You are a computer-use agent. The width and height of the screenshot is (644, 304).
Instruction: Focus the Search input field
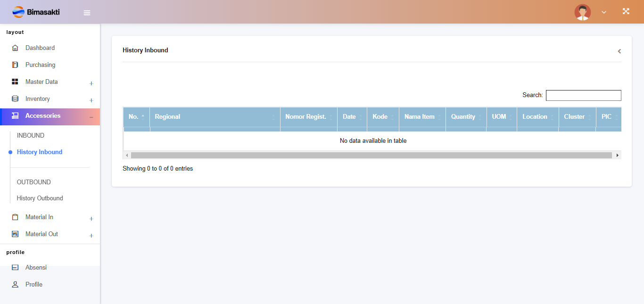583,95
